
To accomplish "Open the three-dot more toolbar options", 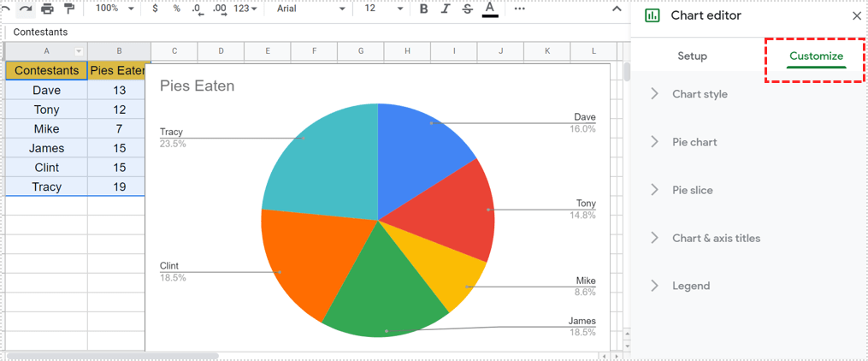I will click(520, 9).
